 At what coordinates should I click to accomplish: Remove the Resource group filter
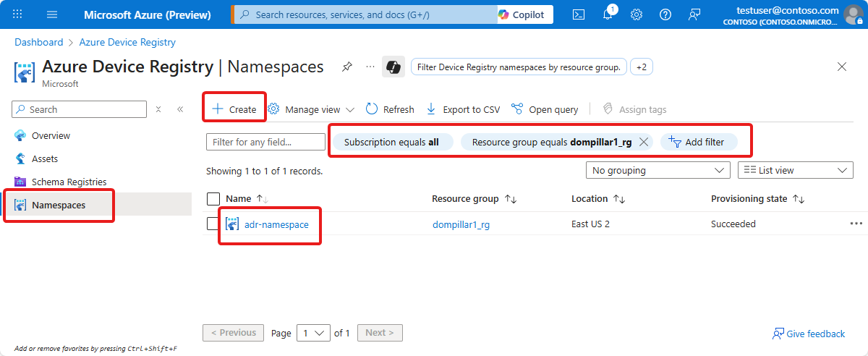click(644, 142)
